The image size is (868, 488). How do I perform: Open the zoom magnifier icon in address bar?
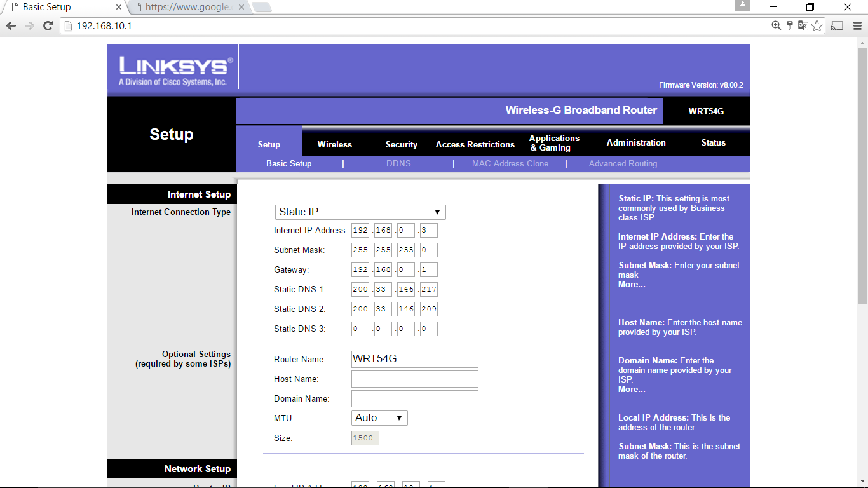(776, 25)
